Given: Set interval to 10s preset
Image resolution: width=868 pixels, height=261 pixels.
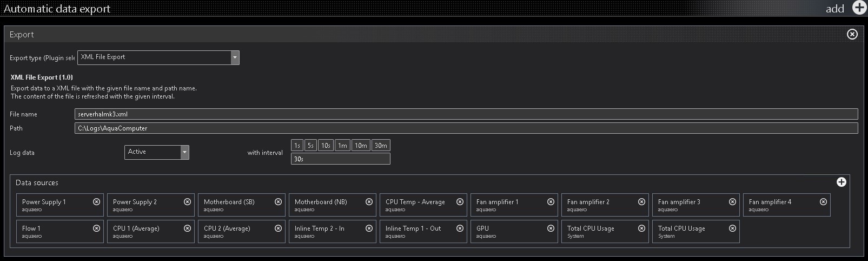Looking at the screenshot, I should pos(326,146).
